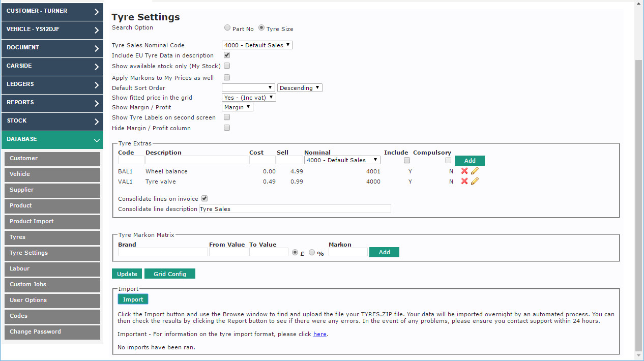Toggle Include EU Tyre Data checkbox
This screenshot has width=644, height=361.
tap(227, 55)
